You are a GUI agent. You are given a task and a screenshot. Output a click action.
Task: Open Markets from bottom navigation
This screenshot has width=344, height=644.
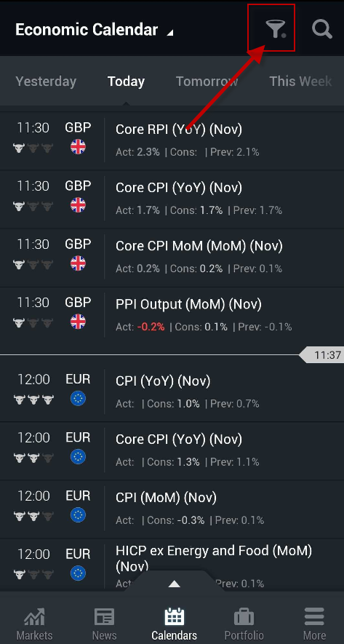point(34,624)
